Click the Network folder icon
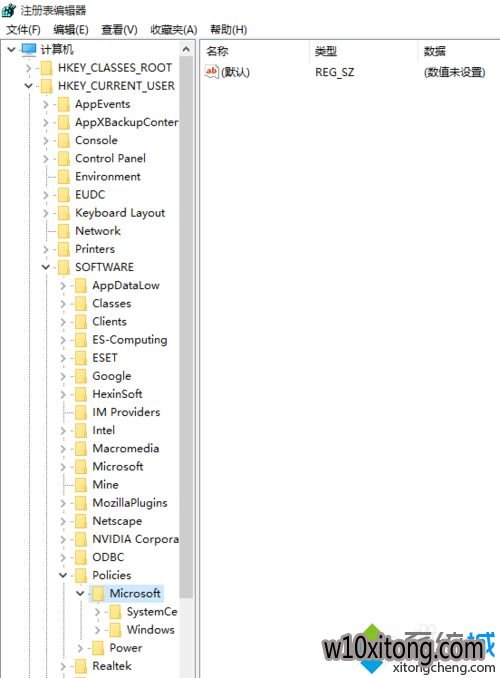 tap(64, 232)
